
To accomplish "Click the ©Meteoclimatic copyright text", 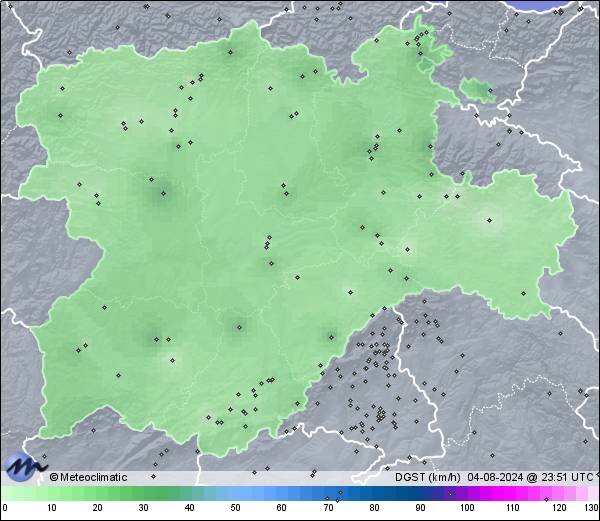I will (88, 477).
